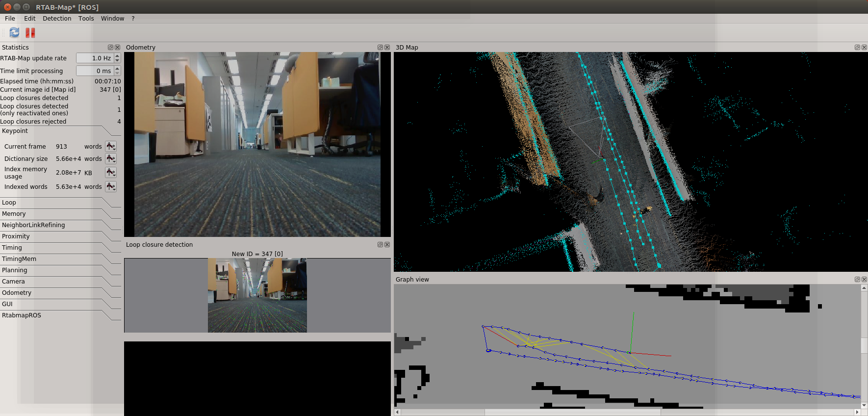The width and height of the screenshot is (868, 416).
Task: Float the Odometry panel
Action: click(380, 48)
